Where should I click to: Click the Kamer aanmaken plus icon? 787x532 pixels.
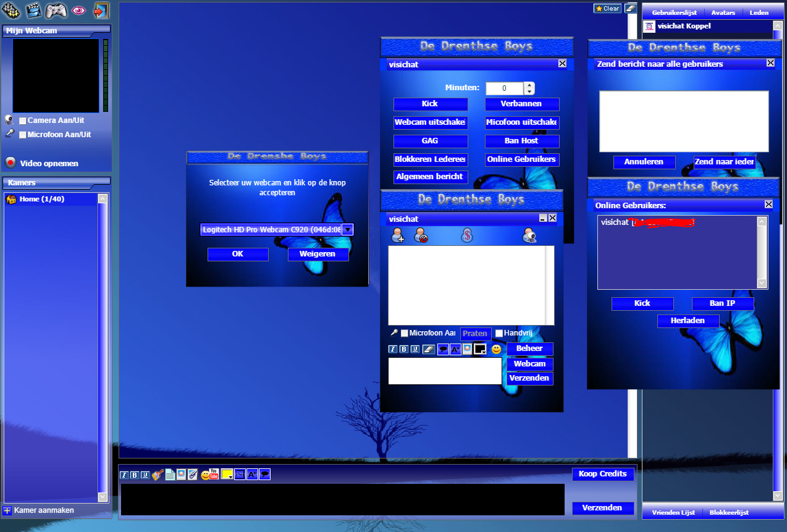point(7,510)
